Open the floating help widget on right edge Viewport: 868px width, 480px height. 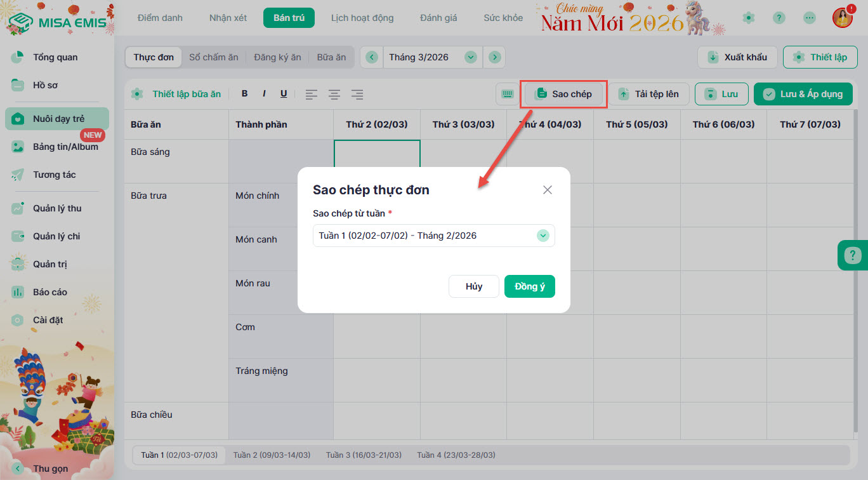click(852, 256)
